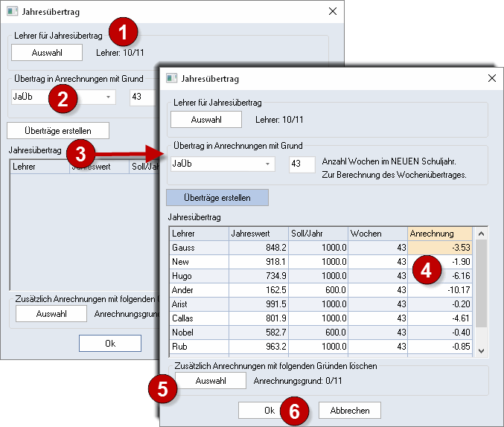Screen dimensions: 504x427
Task: Click Ok in the back dialog
Action: coord(110,344)
